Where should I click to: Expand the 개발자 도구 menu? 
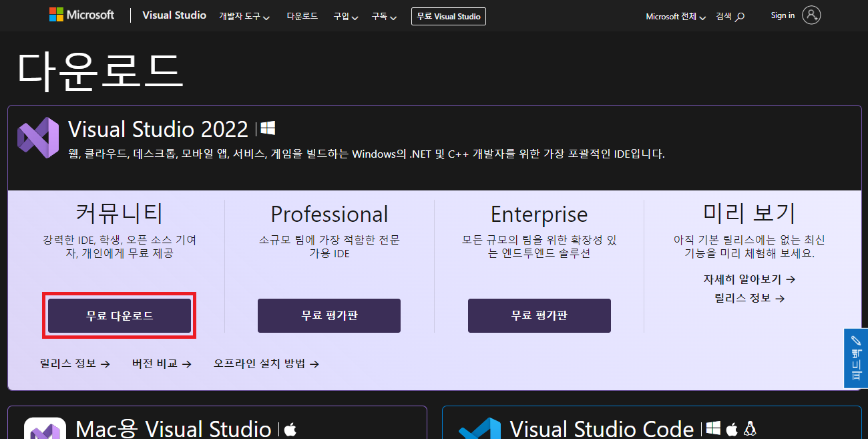pos(244,16)
